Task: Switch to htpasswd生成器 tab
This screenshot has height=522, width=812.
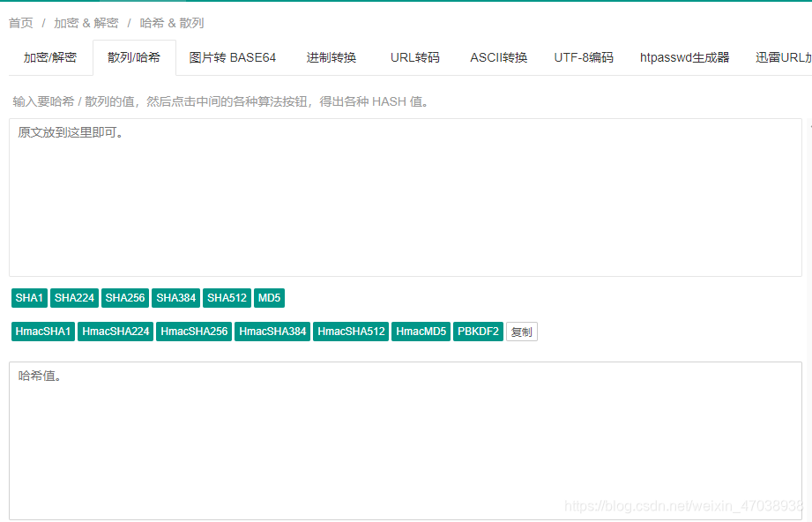Action: coord(685,57)
